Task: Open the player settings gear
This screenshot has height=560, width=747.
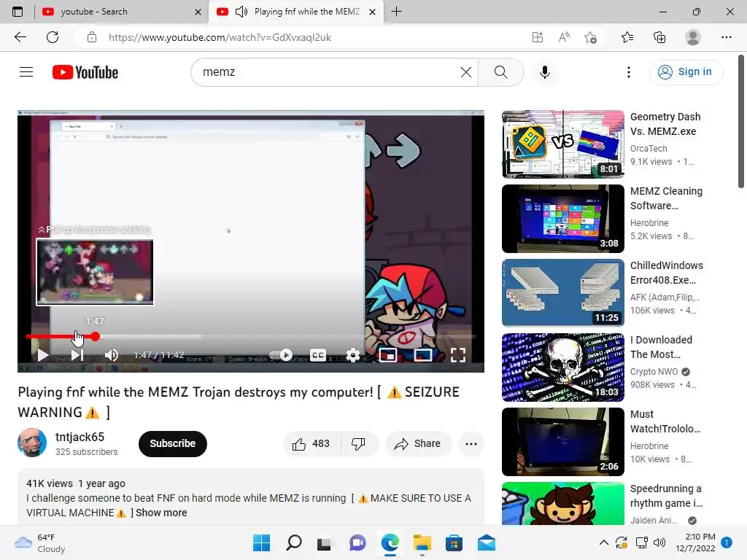Action: pos(353,355)
